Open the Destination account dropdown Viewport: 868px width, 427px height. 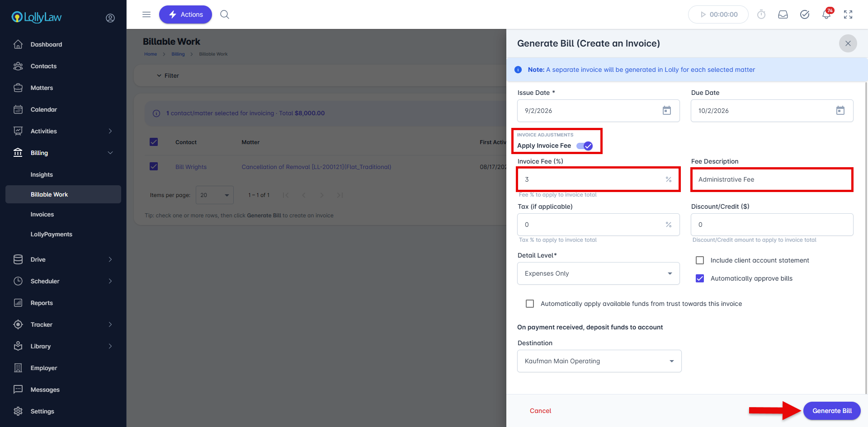pos(599,361)
